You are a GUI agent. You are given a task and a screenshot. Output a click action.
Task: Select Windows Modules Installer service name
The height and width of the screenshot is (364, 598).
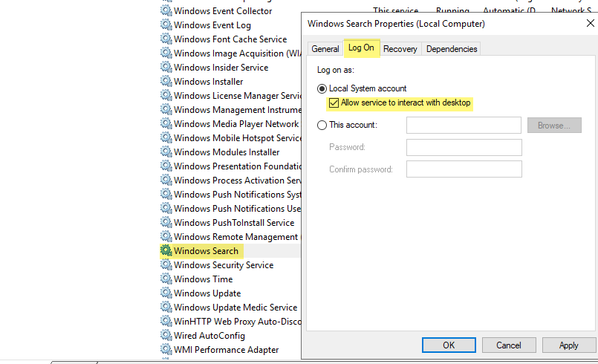227,152
